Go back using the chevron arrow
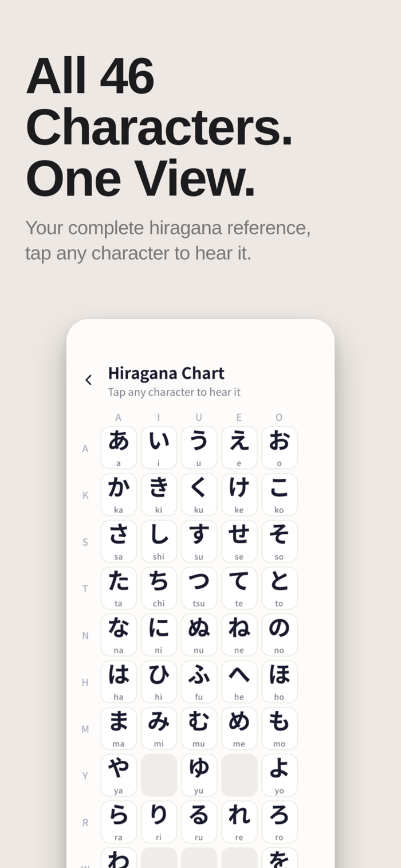Screen dimensions: 401x868 [x=88, y=380]
